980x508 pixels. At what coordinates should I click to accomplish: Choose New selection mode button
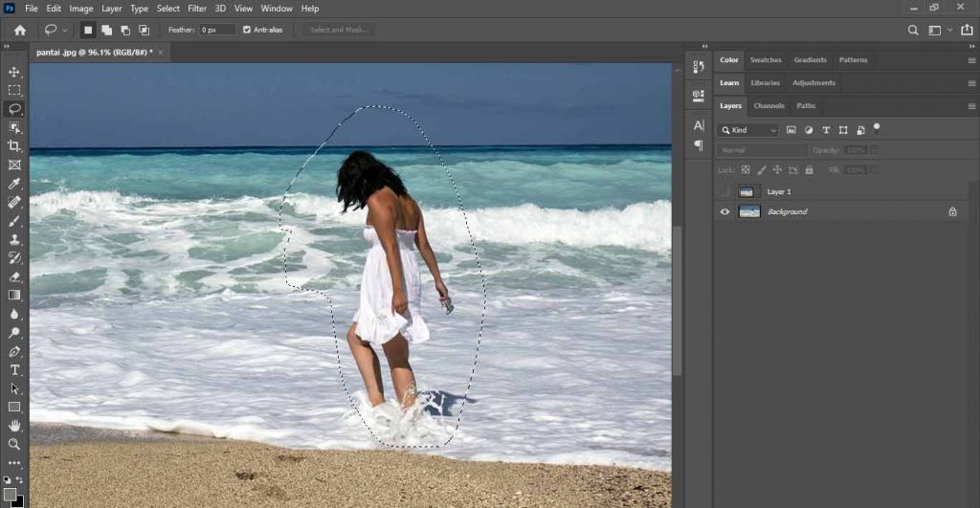pos(88,30)
